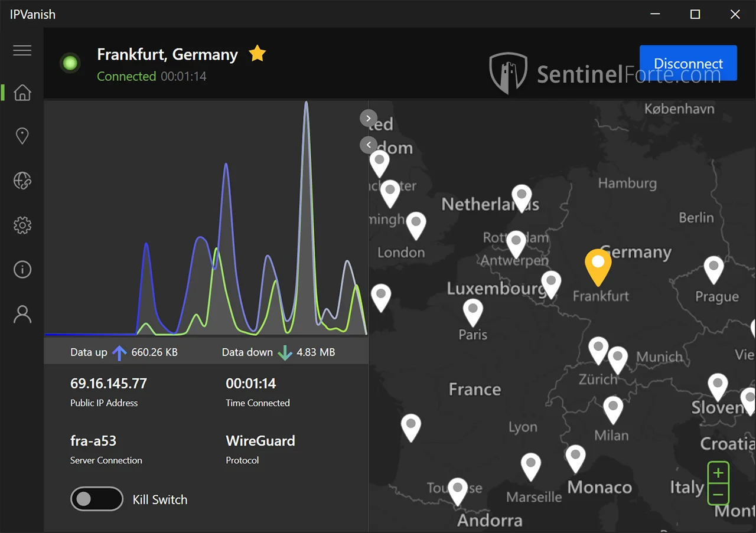Image resolution: width=756 pixels, height=533 pixels.
Task: Minimize the IPVanish window
Action: [655, 14]
